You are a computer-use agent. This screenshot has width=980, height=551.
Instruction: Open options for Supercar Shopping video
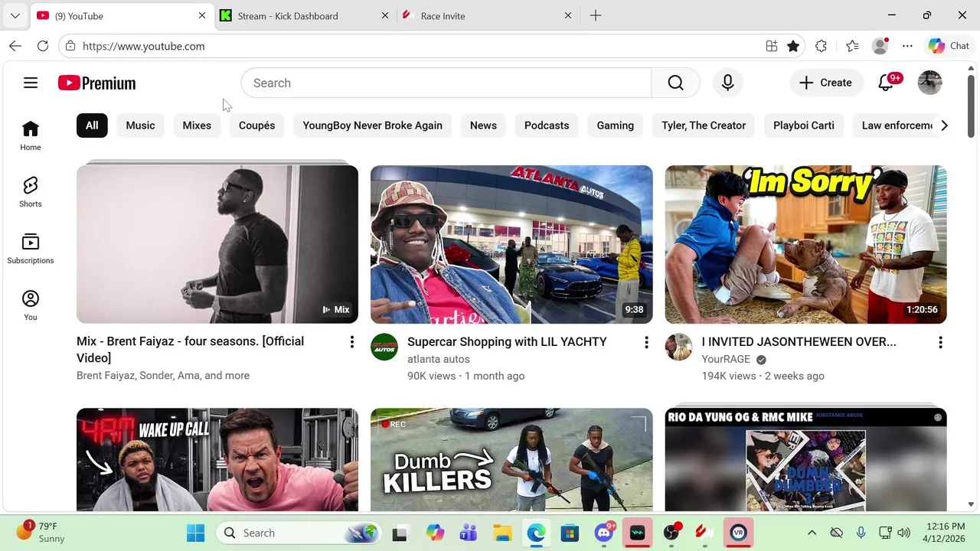click(646, 343)
